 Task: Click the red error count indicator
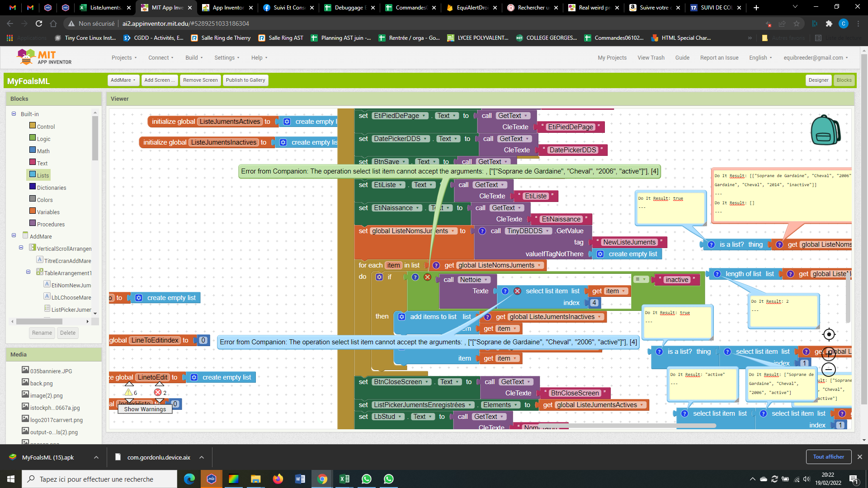(158, 392)
